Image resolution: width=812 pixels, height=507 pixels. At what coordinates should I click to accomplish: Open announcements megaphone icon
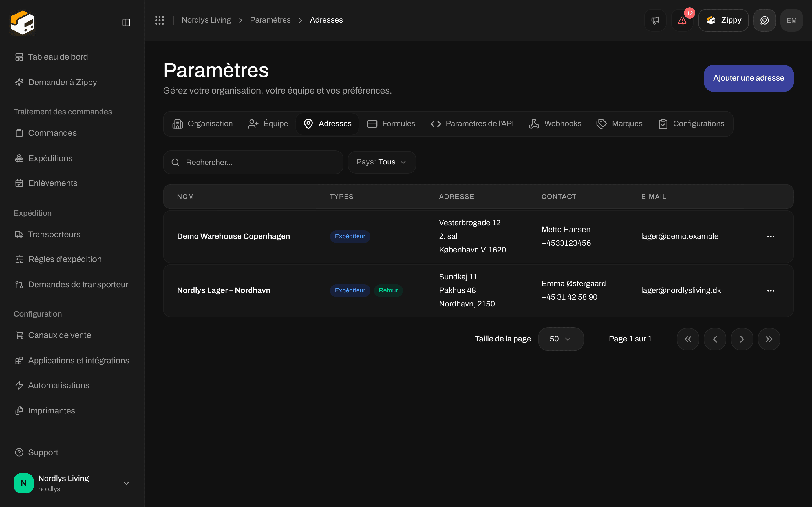(x=655, y=20)
